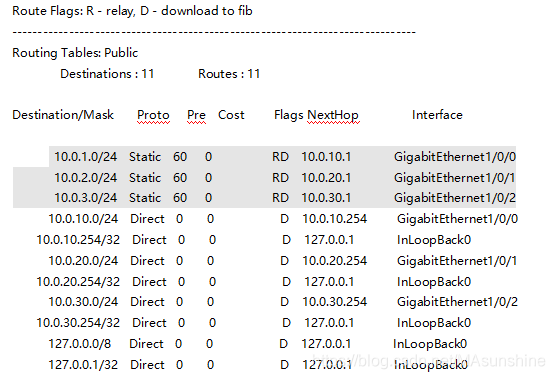Click InLoopBack0 in the 10.0.30.254/32 row

click(x=434, y=323)
